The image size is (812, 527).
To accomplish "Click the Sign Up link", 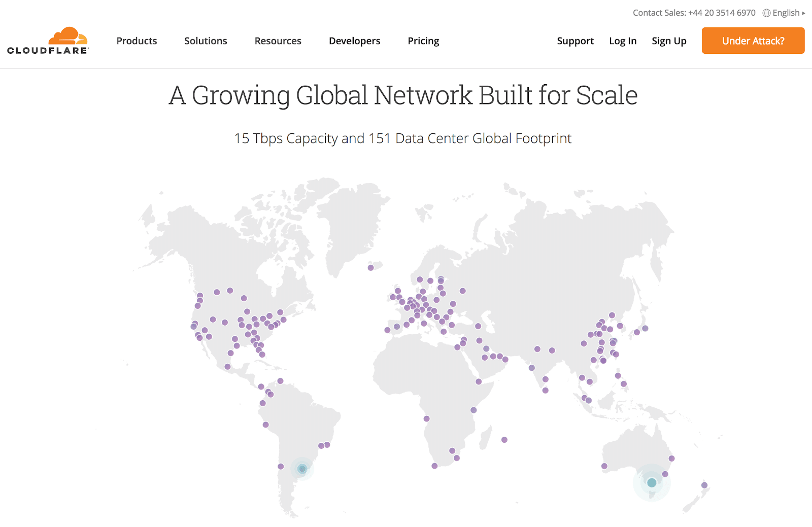I will tap(669, 41).
